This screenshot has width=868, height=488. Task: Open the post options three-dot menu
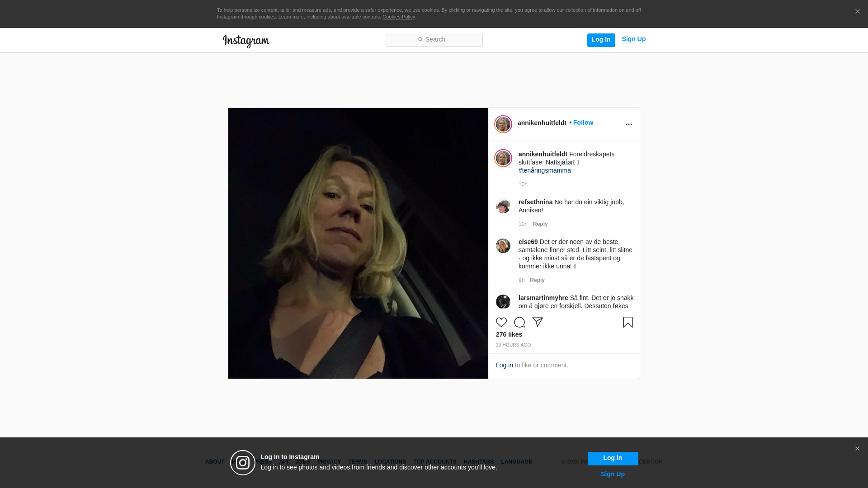pos(628,124)
